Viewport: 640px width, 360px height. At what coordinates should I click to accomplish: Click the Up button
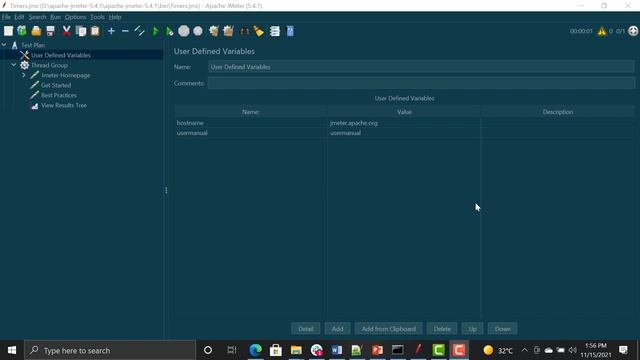point(473,329)
